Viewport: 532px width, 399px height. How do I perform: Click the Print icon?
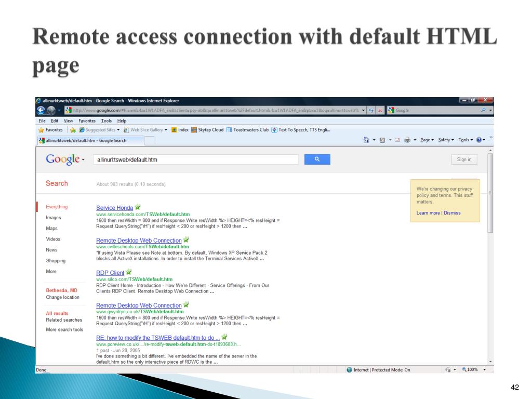coord(407,140)
